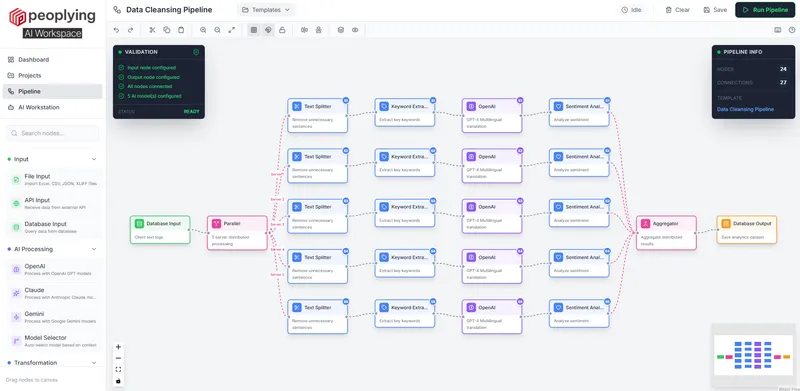Align nodes horizontally with toolbar icon
Screen dimensions: 800x391
[x=305, y=30]
